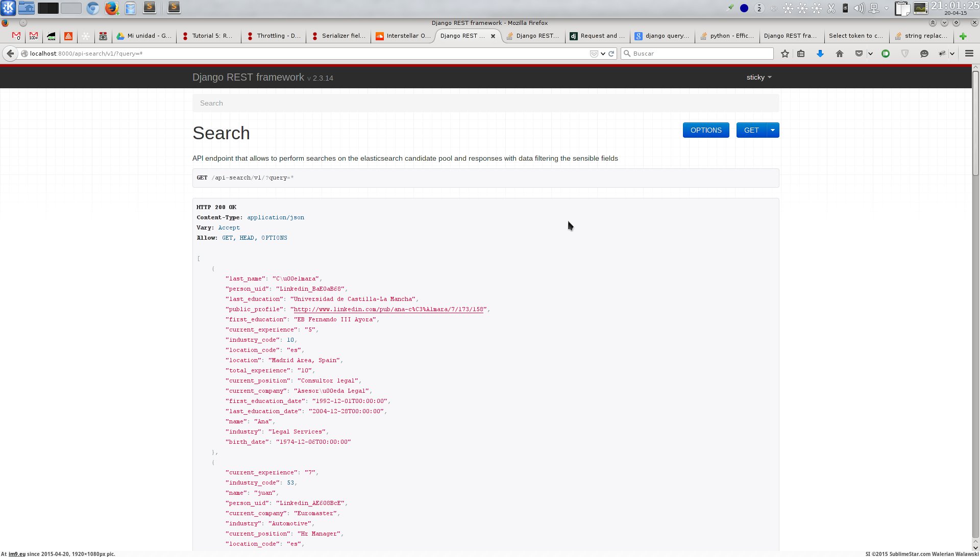Screen dimensions: 980x557
Task: Open the clipboard scissors tray icon
Action: tap(831, 8)
